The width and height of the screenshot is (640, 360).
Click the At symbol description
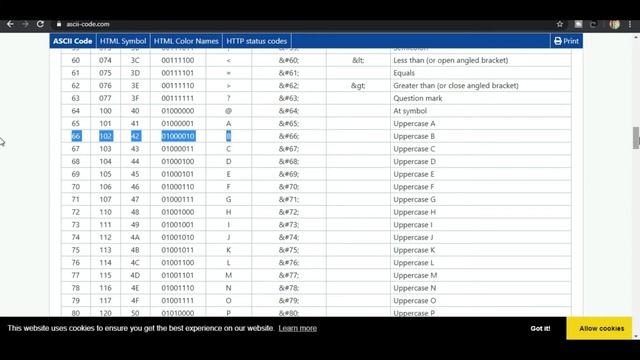coord(410,111)
